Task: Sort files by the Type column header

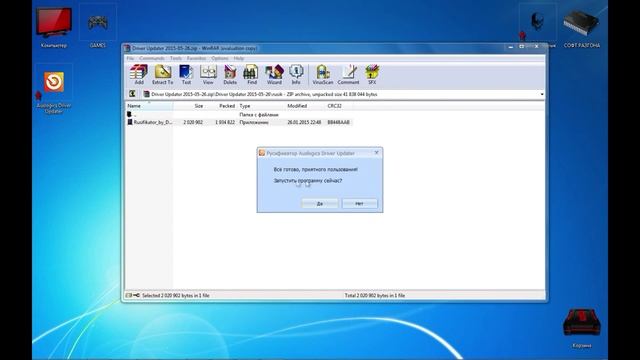Action: [260, 106]
